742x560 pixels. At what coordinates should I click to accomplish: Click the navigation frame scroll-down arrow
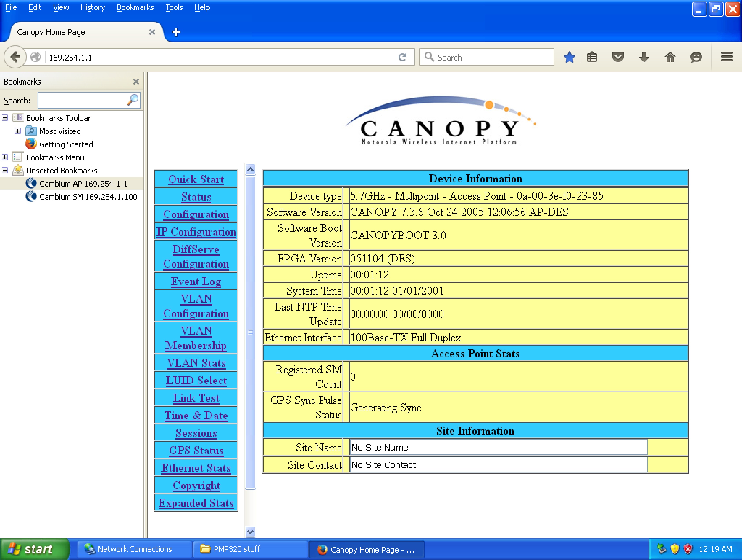tap(250, 532)
